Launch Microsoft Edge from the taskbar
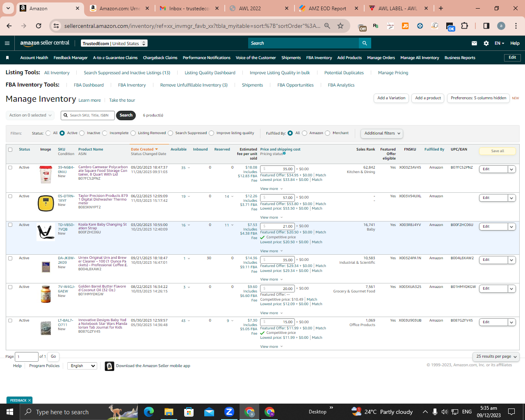 (x=149, y=411)
